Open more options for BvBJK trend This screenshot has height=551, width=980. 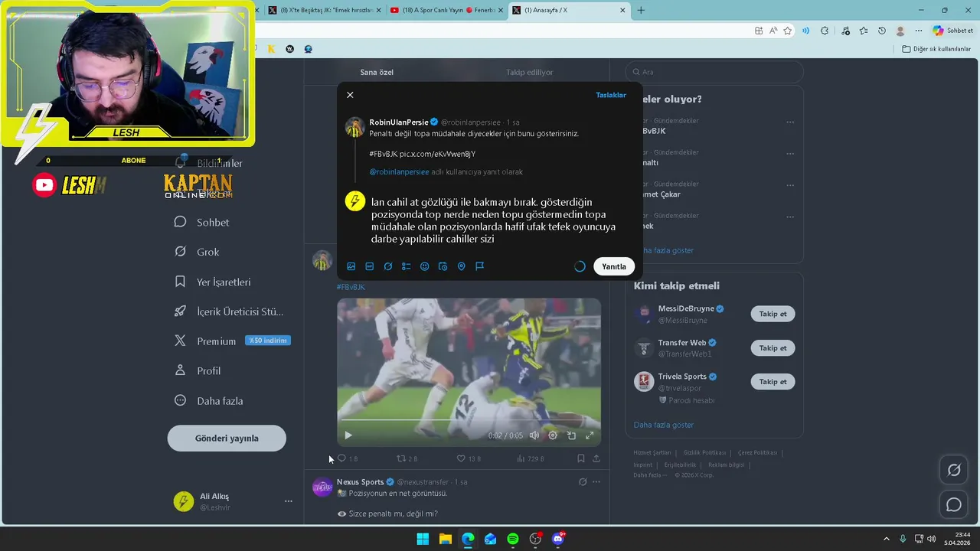(790, 122)
